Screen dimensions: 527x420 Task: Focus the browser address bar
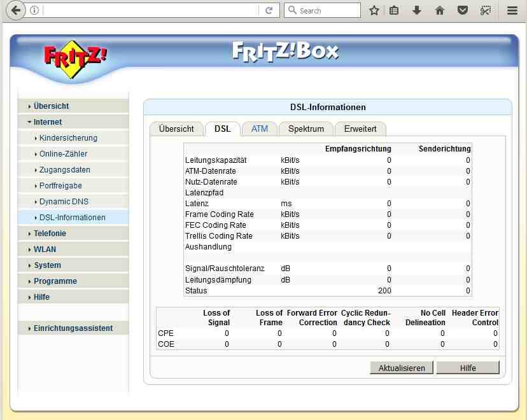[x=151, y=10]
